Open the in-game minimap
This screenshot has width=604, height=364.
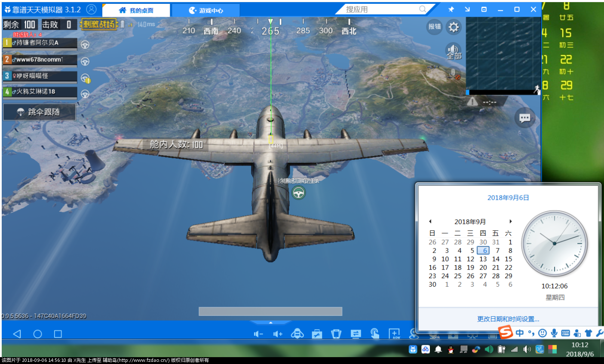(x=503, y=53)
